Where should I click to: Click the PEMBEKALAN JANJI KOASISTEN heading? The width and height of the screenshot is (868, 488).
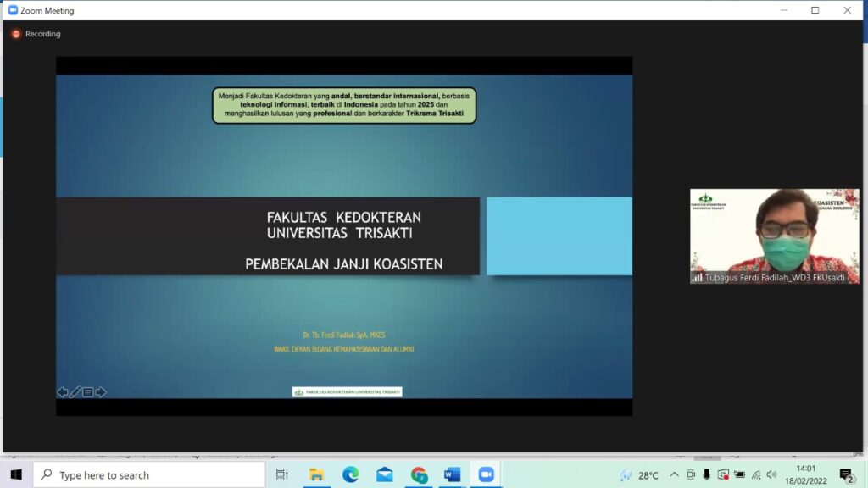click(x=344, y=264)
